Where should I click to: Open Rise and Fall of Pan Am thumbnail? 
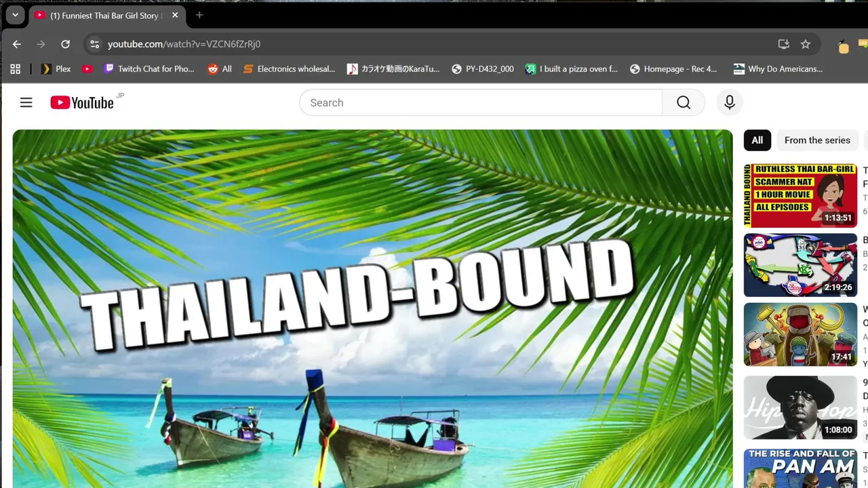click(x=800, y=468)
